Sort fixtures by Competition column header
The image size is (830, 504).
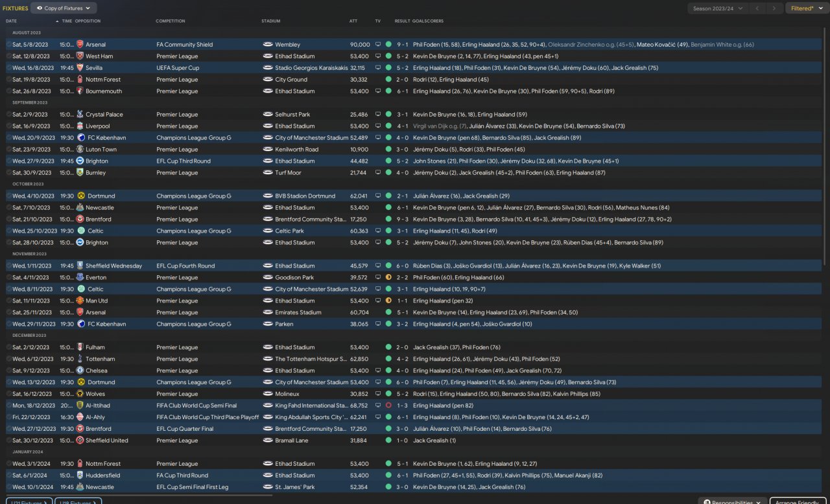(x=171, y=21)
